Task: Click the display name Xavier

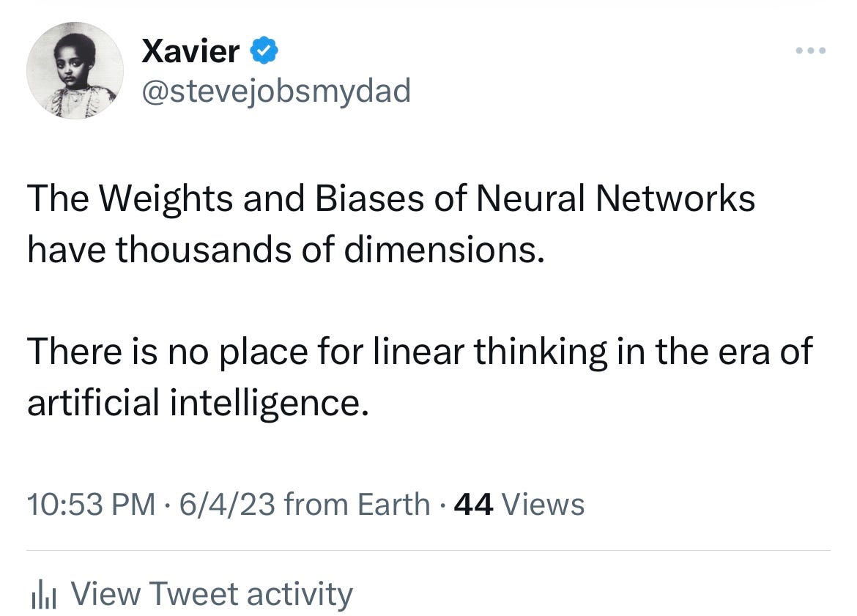Action: (x=190, y=51)
